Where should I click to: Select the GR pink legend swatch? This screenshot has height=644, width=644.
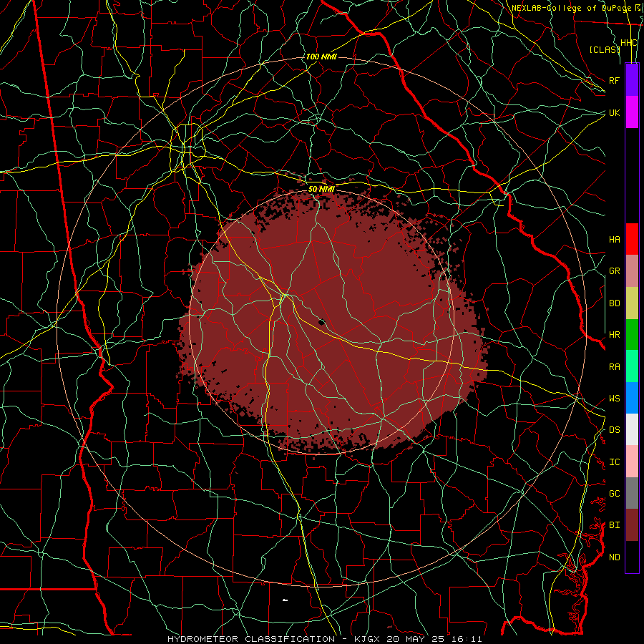pyautogui.click(x=632, y=271)
